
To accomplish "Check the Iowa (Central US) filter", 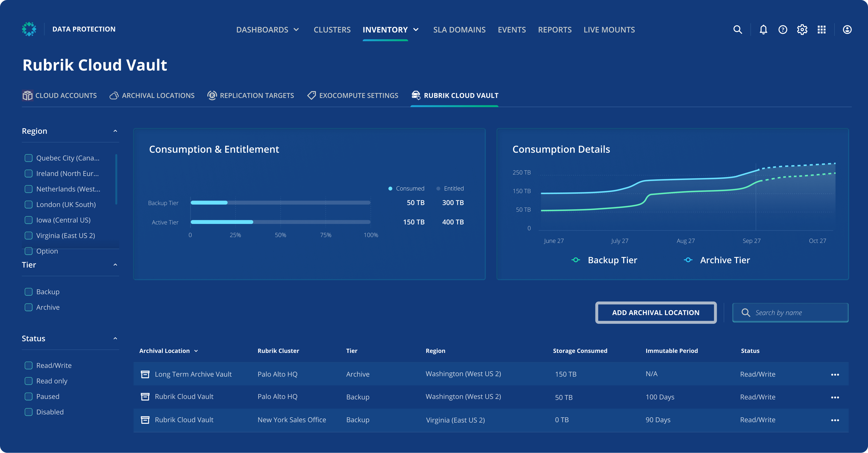I will coord(29,220).
